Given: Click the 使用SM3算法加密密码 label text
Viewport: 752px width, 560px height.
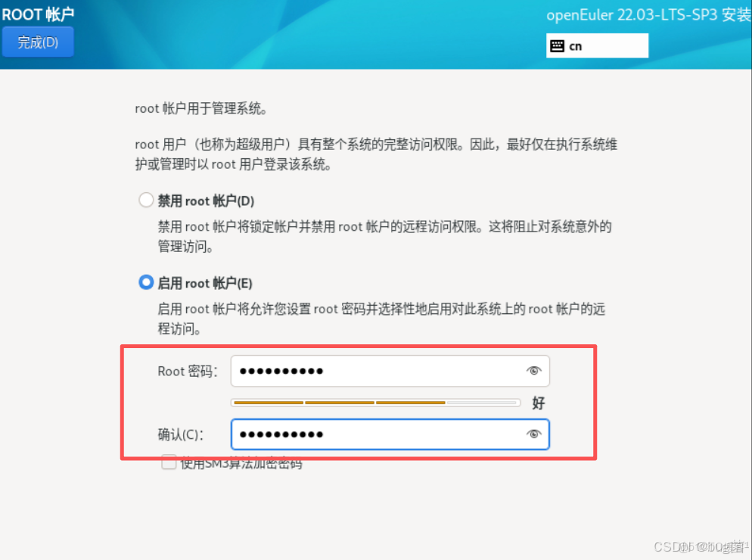Looking at the screenshot, I should pyautogui.click(x=241, y=464).
